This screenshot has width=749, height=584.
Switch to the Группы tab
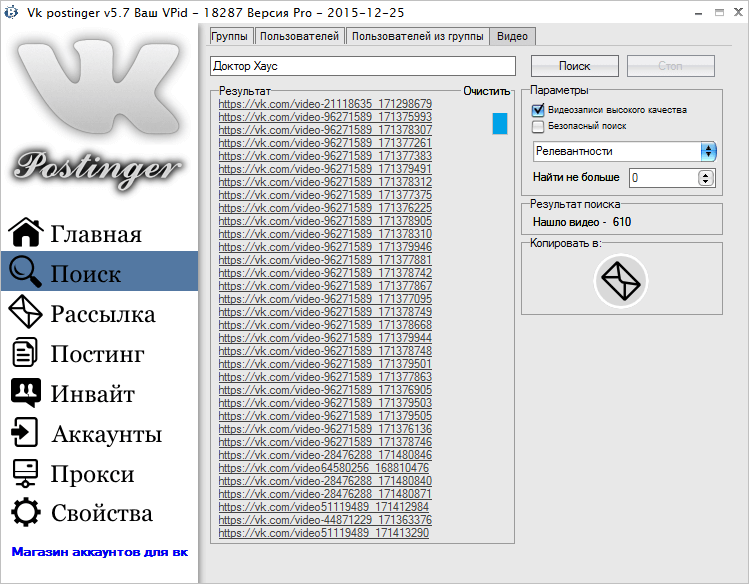tap(230, 36)
